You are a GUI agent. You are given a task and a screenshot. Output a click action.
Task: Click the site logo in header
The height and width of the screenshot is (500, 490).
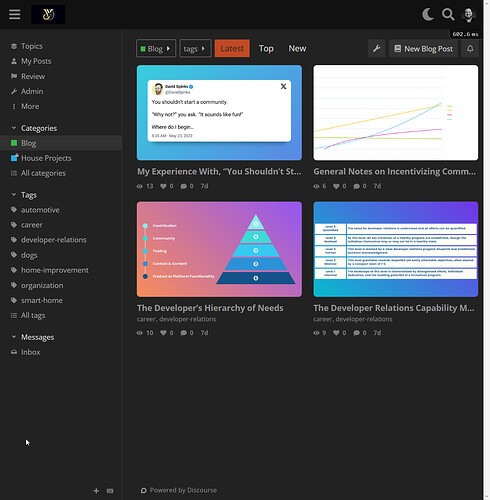click(x=48, y=14)
